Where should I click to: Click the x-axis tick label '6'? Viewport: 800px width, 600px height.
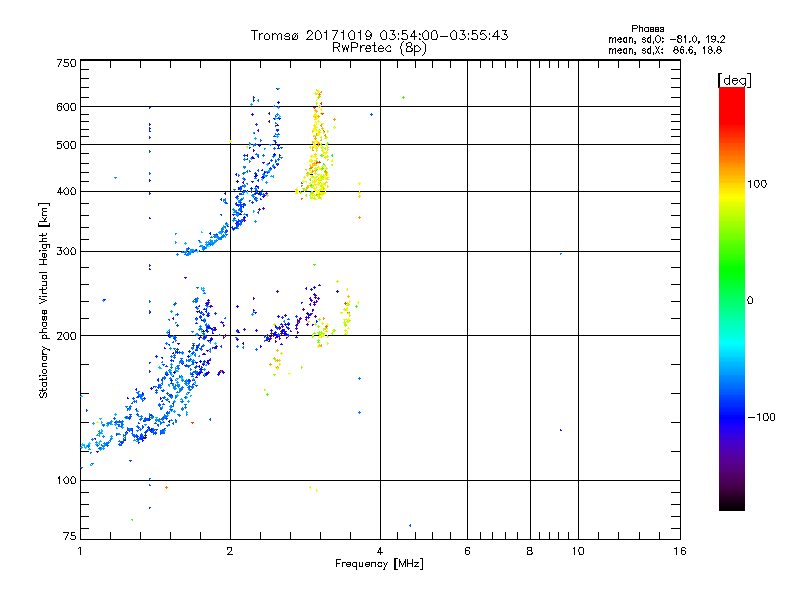click(x=467, y=551)
